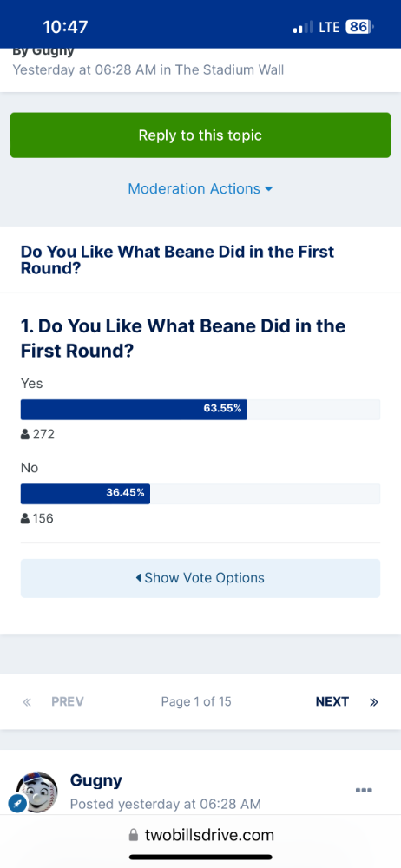Click the No 36.45% result bar
The height and width of the screenshot is (868, 401).
(200, 494)
